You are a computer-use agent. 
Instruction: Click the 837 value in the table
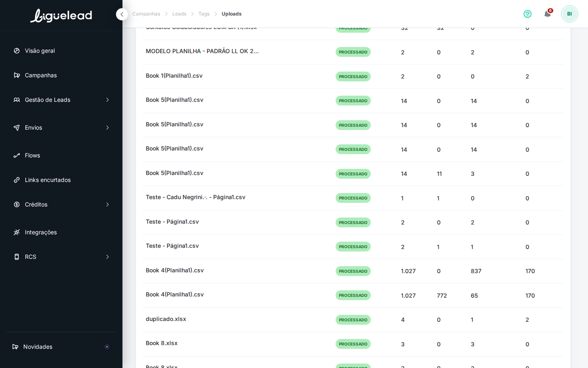click(476, 271)
